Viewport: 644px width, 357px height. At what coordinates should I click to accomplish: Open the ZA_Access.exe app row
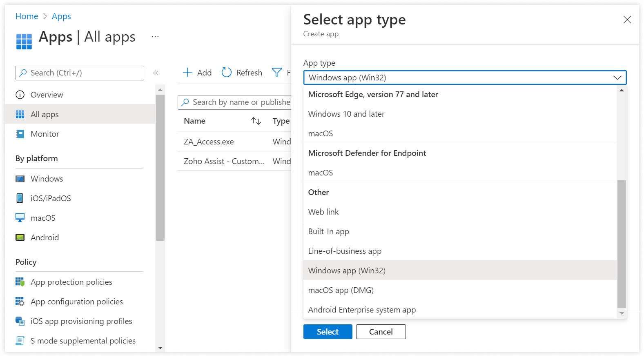click(234, 142)
